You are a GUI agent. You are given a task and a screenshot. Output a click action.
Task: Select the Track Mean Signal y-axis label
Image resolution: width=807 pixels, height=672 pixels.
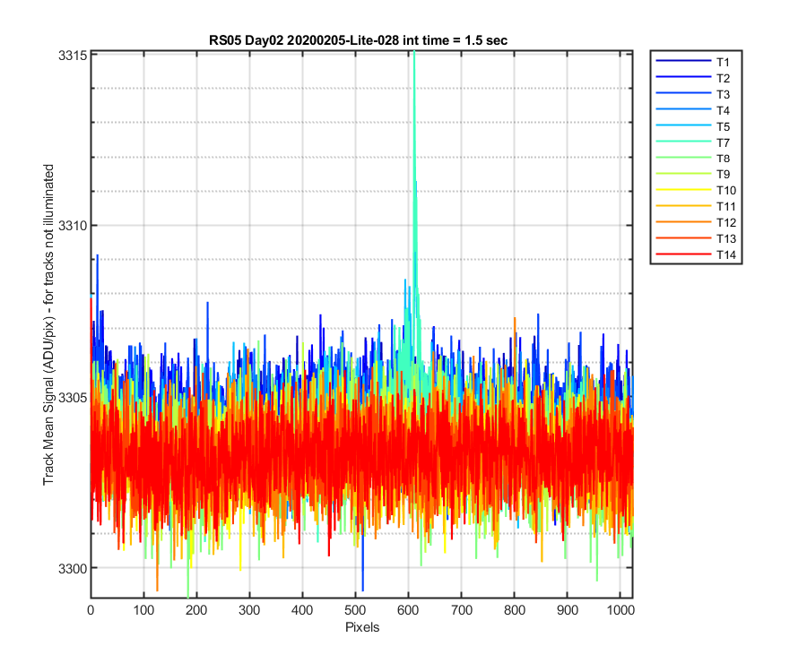tap(48, 324)
